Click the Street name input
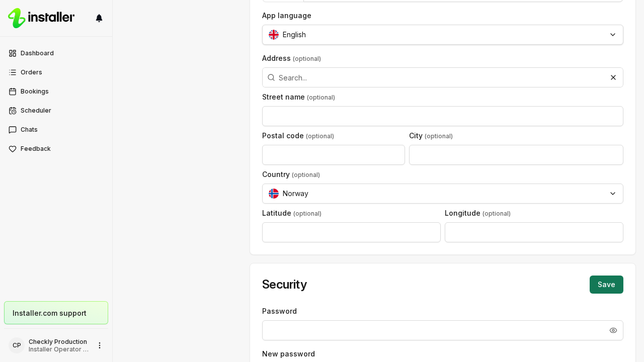644x362 pixels. pyautogui.click(x=443, y=116)
